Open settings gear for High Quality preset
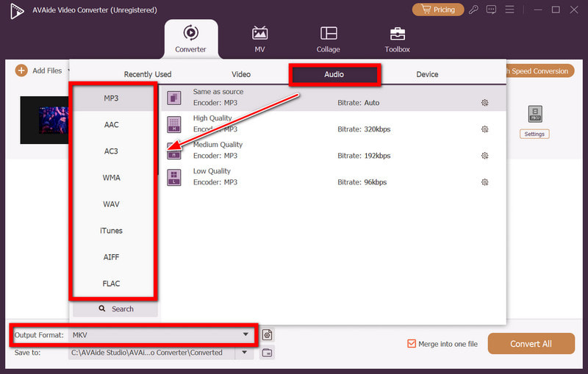 [x=484, y=129]
